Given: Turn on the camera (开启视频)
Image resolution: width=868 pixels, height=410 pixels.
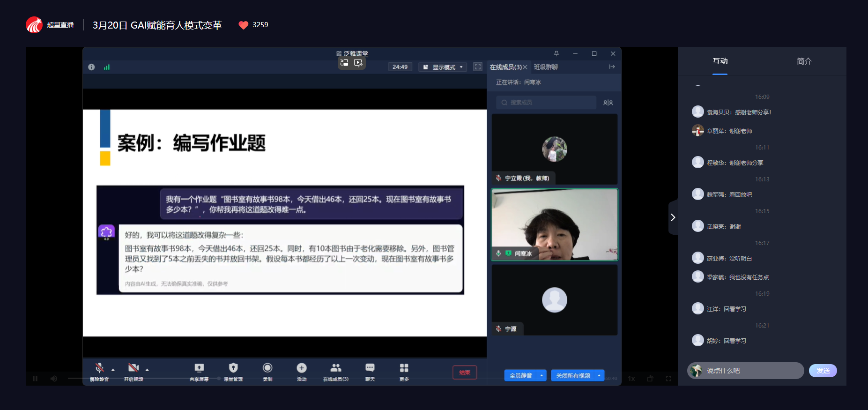Looking at the screenshot, I should pos(134,368).
